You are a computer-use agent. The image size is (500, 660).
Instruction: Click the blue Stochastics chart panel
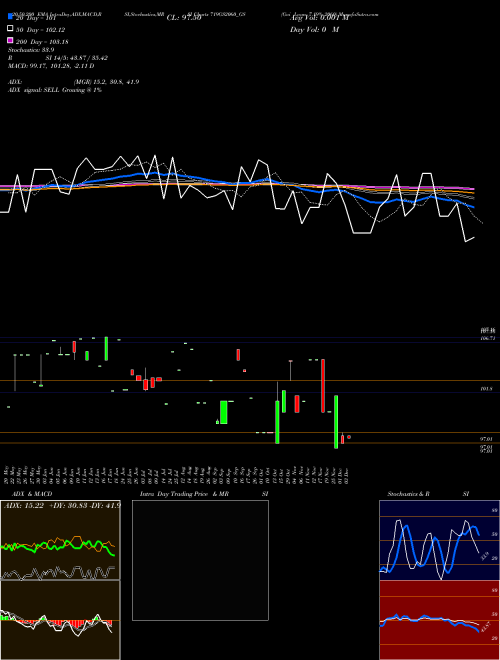click(x=439, y=540)
